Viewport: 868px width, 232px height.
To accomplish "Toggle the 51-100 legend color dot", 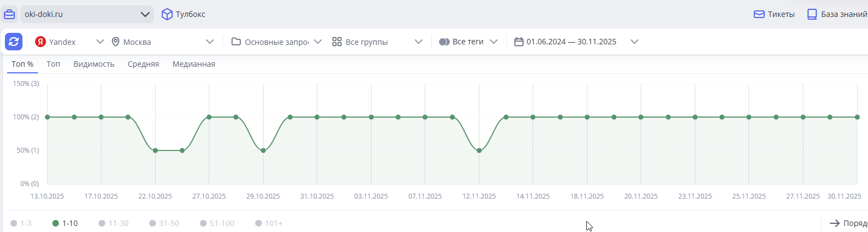I will point(203,223).
